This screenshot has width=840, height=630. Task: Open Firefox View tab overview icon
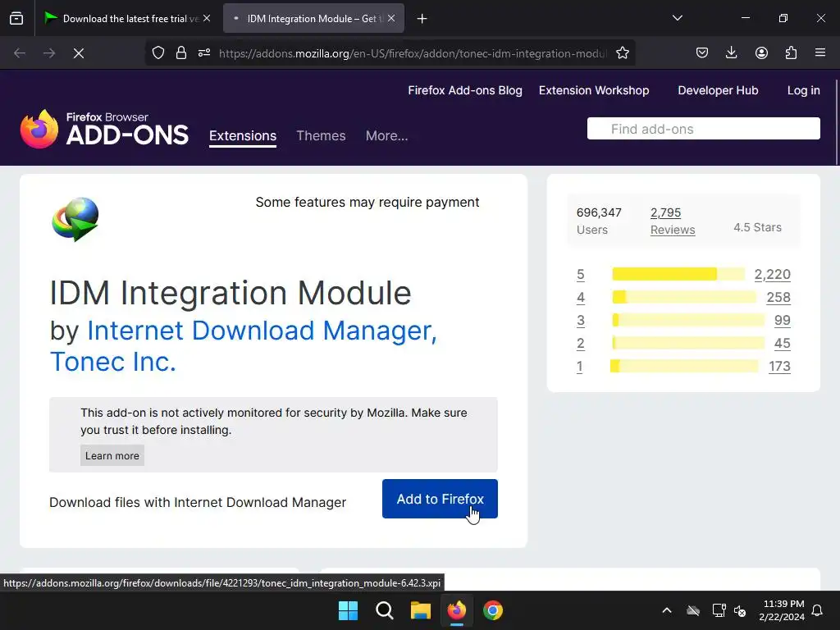pos(16,19)
